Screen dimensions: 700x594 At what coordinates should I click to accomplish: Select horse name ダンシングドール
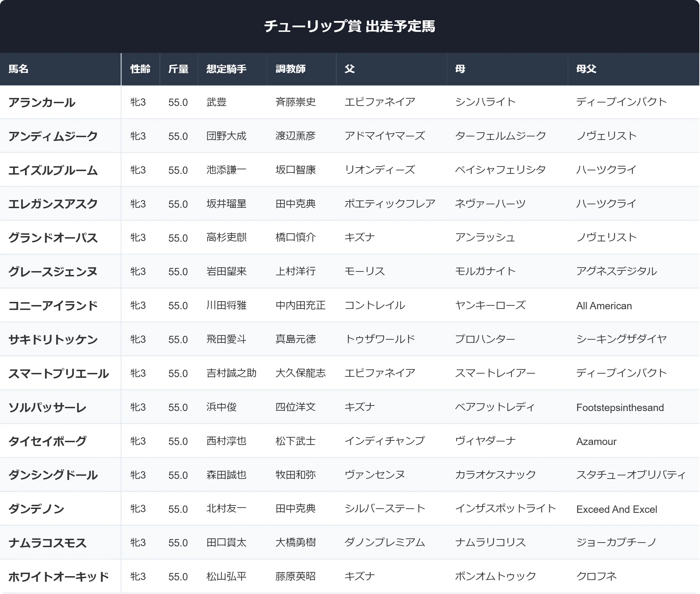(x=53, y=475)
